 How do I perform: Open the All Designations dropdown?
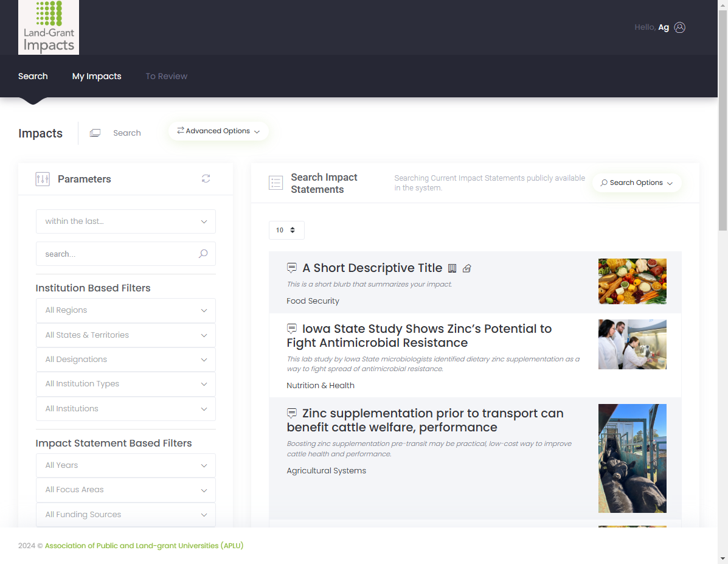(x=126, y=360)
